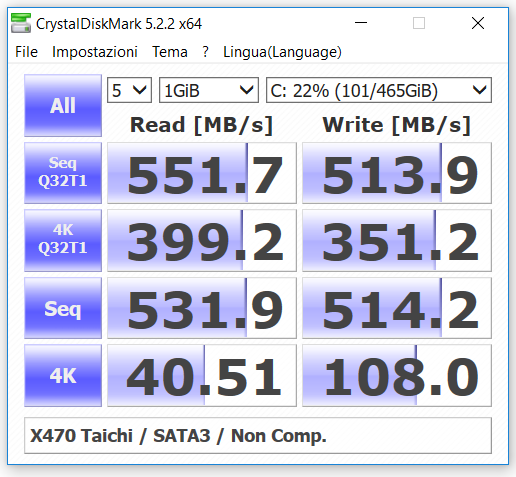Viewport: 516px width, 477px height.
Task: Start the Seq test
Action: 63,308
